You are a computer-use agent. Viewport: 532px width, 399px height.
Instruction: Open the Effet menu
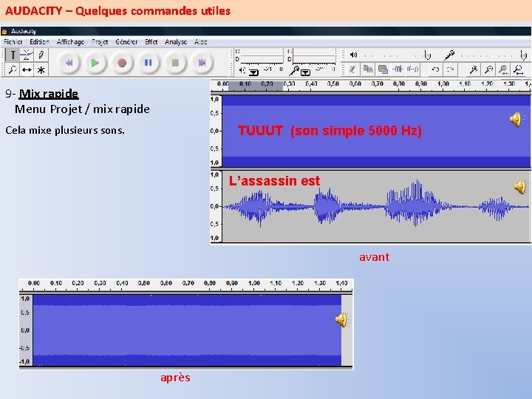151,41
